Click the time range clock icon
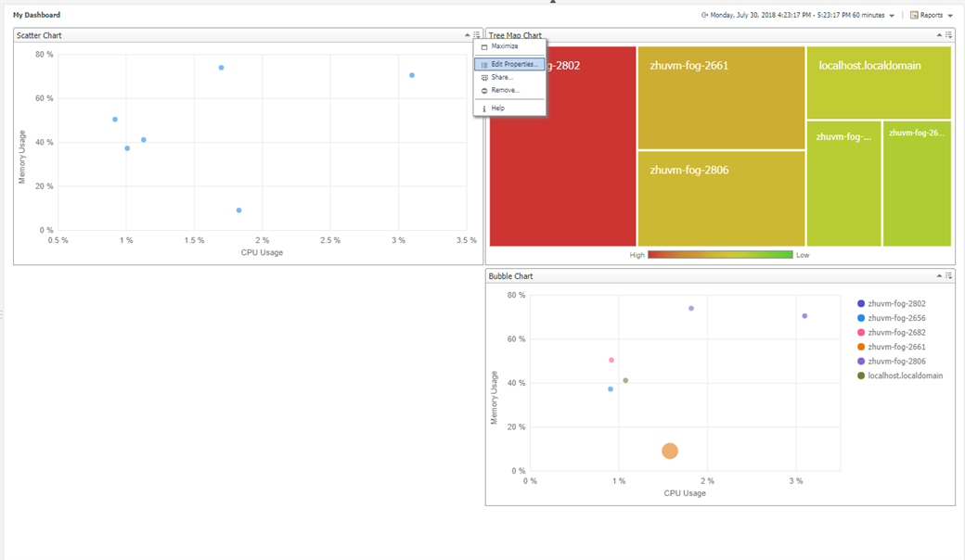Screen dimensions: 965x560 pyautogui.click(x=704, y=16)
